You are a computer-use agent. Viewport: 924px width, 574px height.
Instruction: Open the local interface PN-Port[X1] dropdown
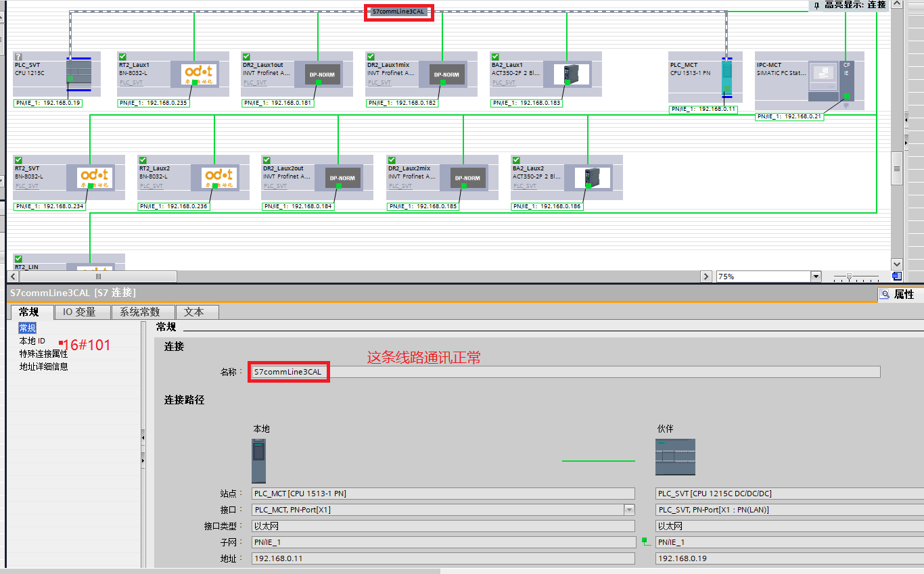tap(629, 510)
